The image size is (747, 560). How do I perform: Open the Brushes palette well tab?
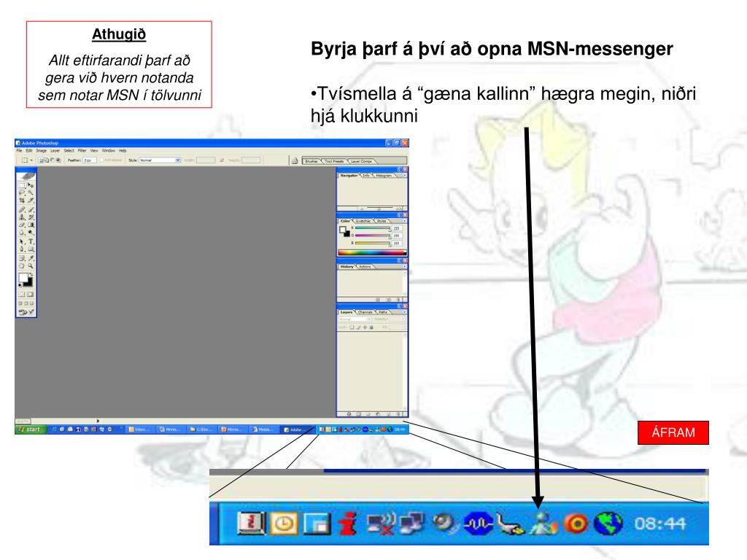pos(311,161)
